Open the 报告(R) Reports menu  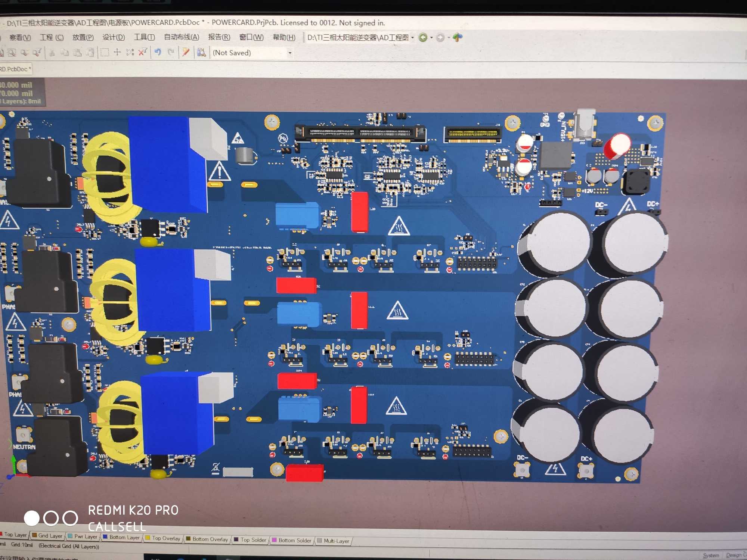pyautogui.click(x=219, y=37)
